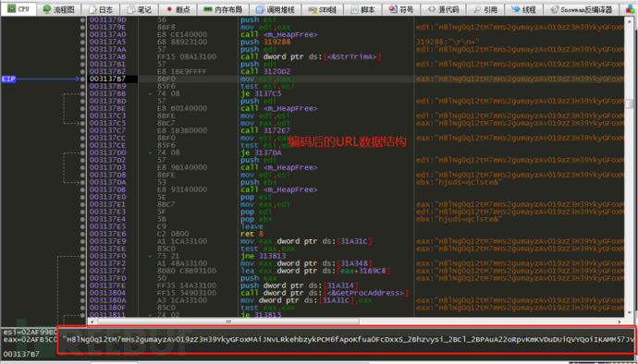Viewport: 638px width, 364px height.
Task: Open the 日志 log tab icon
Action: (x=92, y=9)
